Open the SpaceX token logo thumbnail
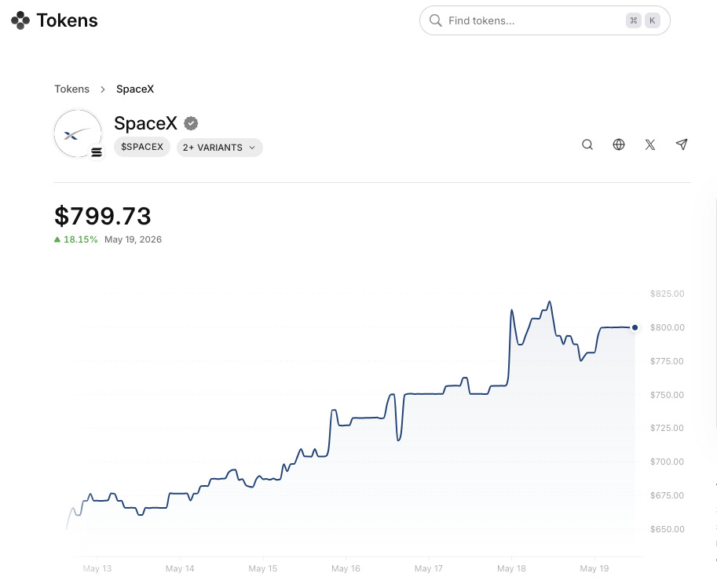 point(78,133)
